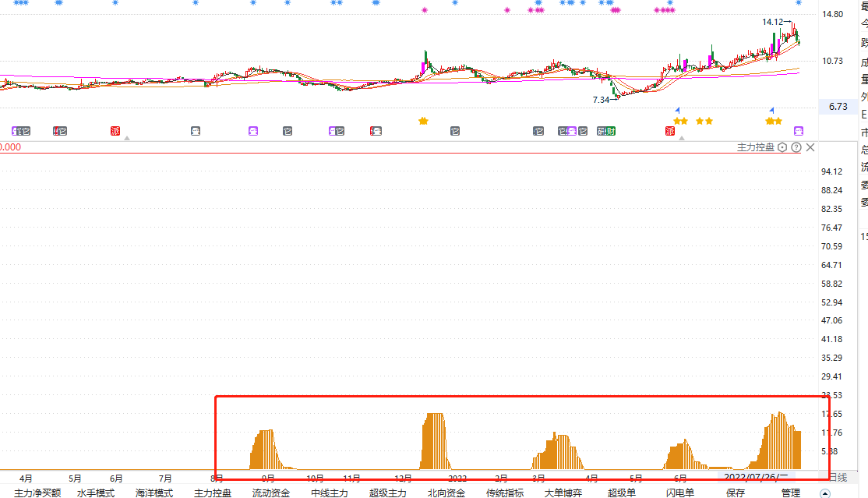The height and width of the screenshot is (498, 868).
Task: Click the 日线 period label
Action: [x=838, y=478]
